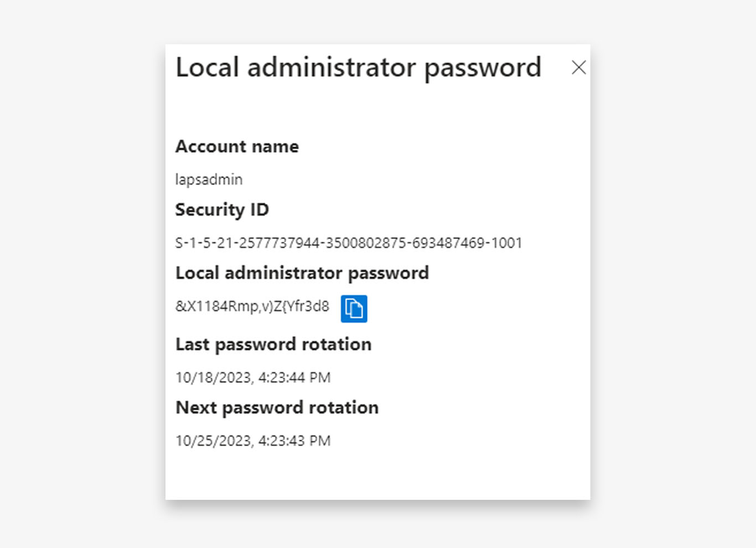
Task: Copy the local administrator password
Action: click(x=354, y=308)
